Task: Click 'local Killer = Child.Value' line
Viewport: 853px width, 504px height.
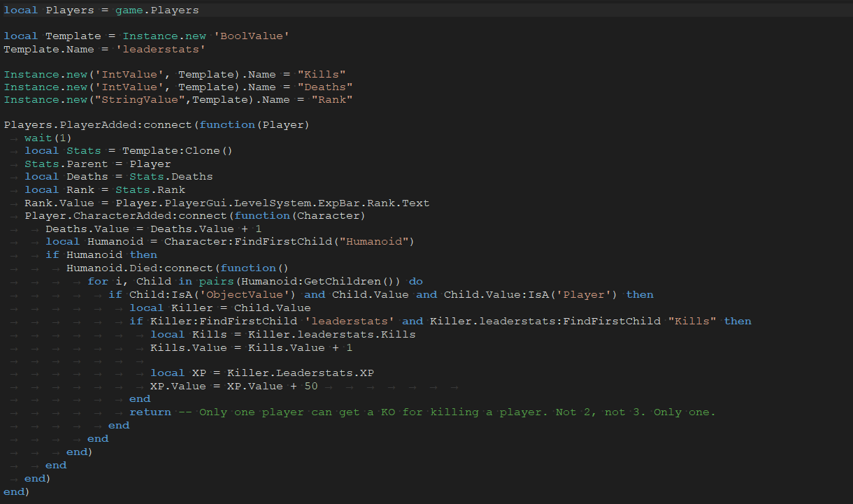Action: point(220,308)
